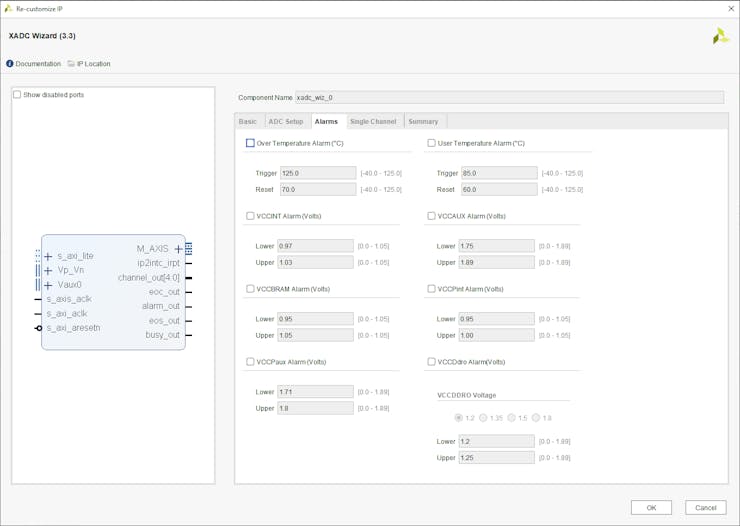Viewport: 740px width, 526px height.
Task: Toggle the VCCAUX Alarm checkbox
Action: [431, 216]
